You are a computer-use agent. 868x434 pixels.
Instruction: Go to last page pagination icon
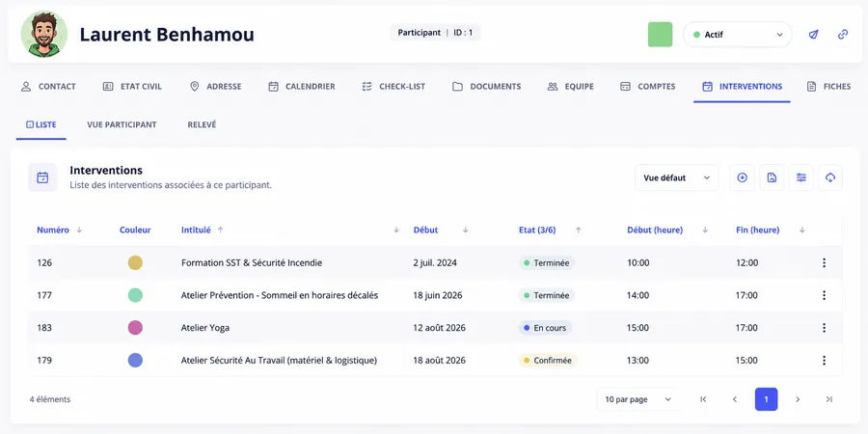[828, 399]
